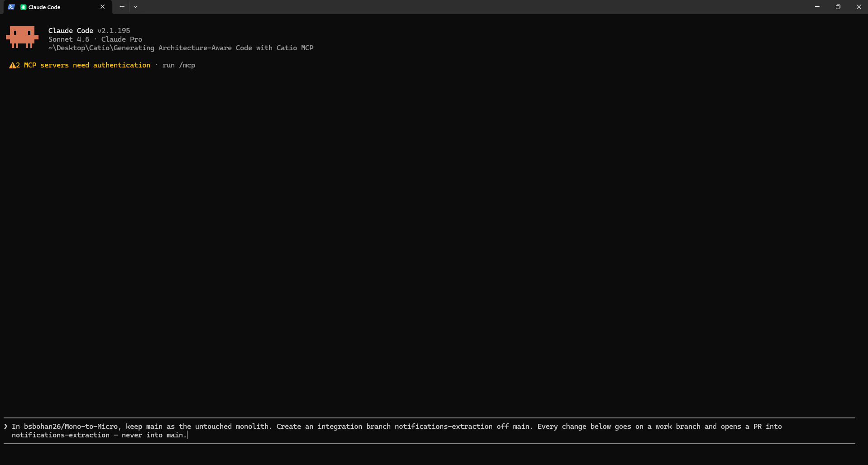868x465 pixels.
Task: Close the Claude Code tab
Action: pos(103,7)
